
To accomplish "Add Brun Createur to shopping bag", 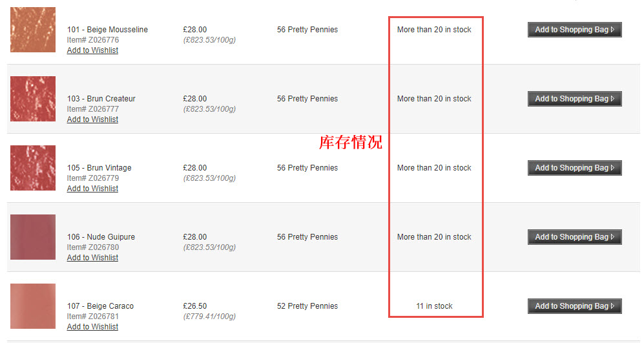I will (x=575, y=99).
